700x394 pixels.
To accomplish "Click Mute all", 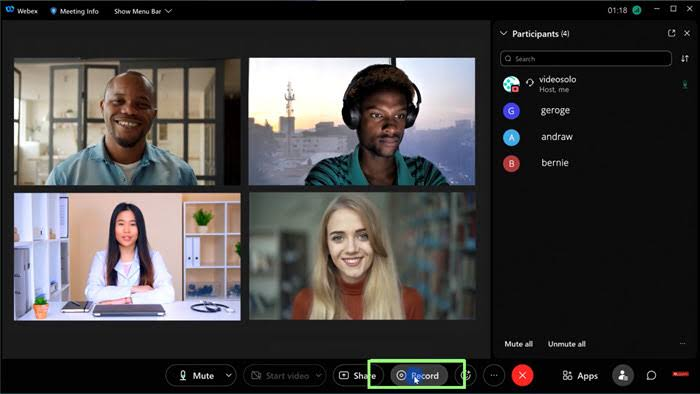I will 518,344.
